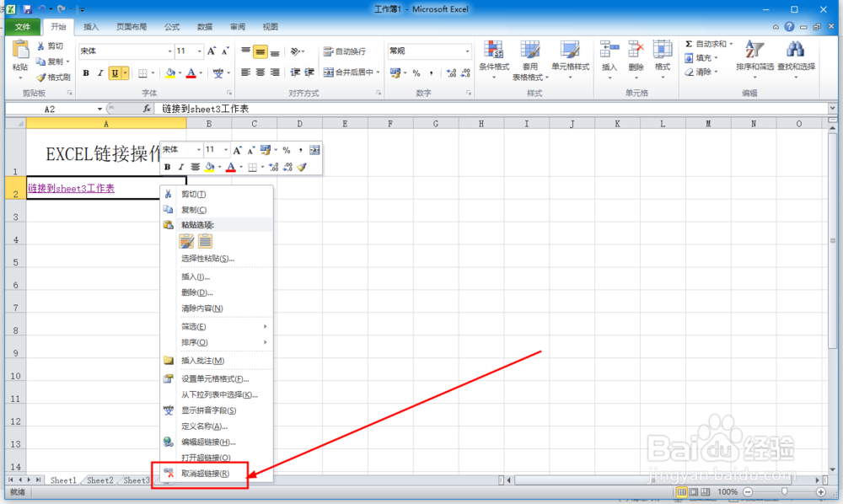Select the Page Layout view button in the status bar
This screenshot has width=843, height=504.
pyautogui.click(x=694, y=491)
